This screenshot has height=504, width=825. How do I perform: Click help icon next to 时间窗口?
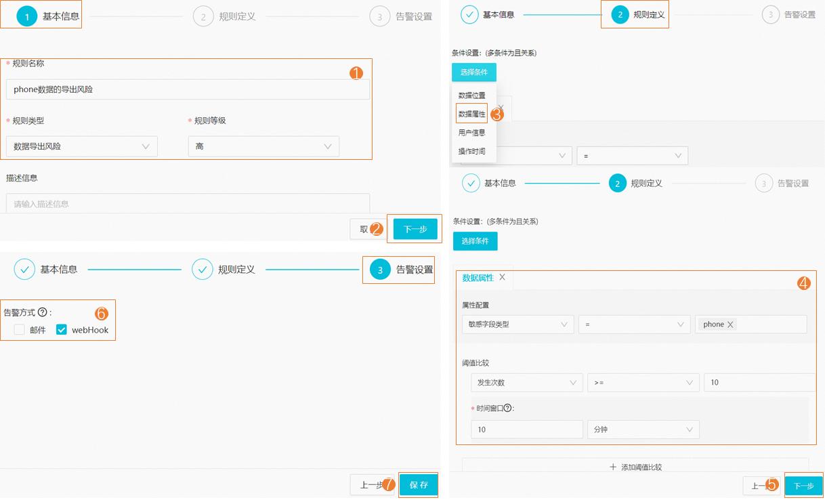pyautogui.click(x=507, y=408)
